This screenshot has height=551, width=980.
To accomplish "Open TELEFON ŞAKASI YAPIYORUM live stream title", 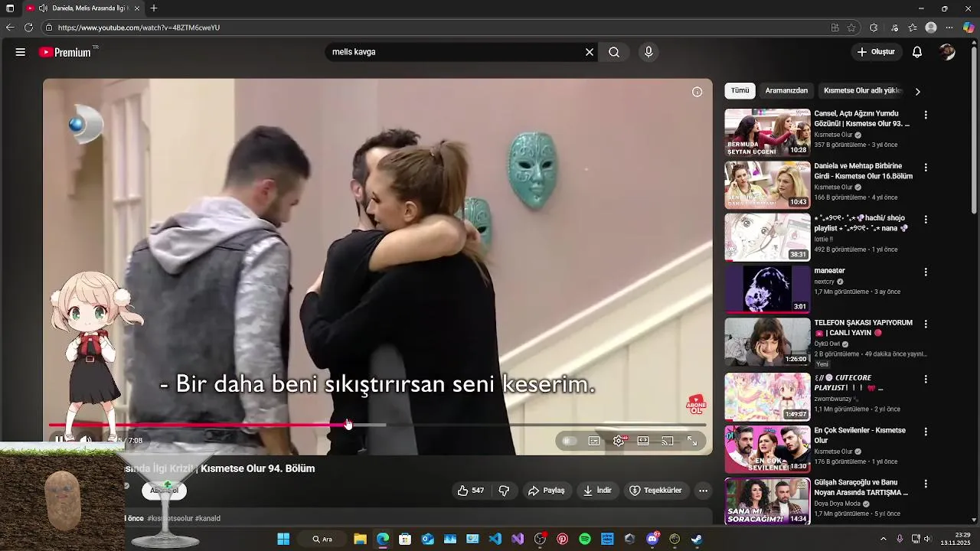I will click(863, 328).
